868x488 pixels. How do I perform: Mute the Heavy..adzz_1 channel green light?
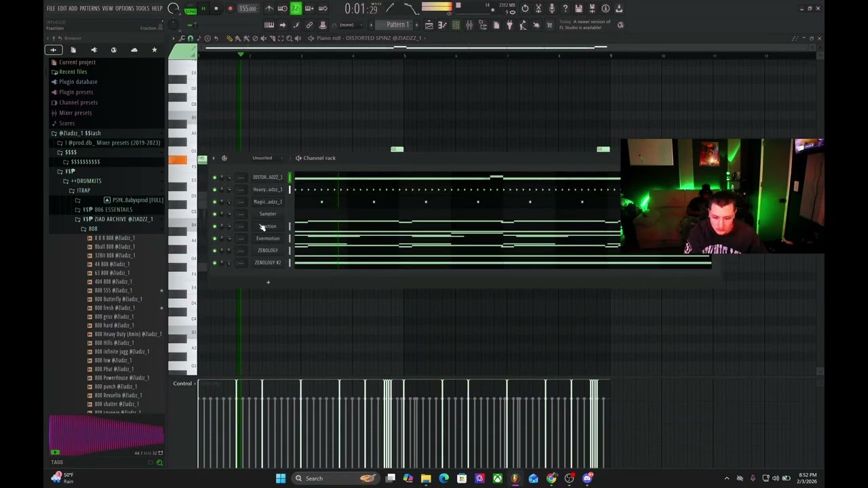(x=214, y=190)
